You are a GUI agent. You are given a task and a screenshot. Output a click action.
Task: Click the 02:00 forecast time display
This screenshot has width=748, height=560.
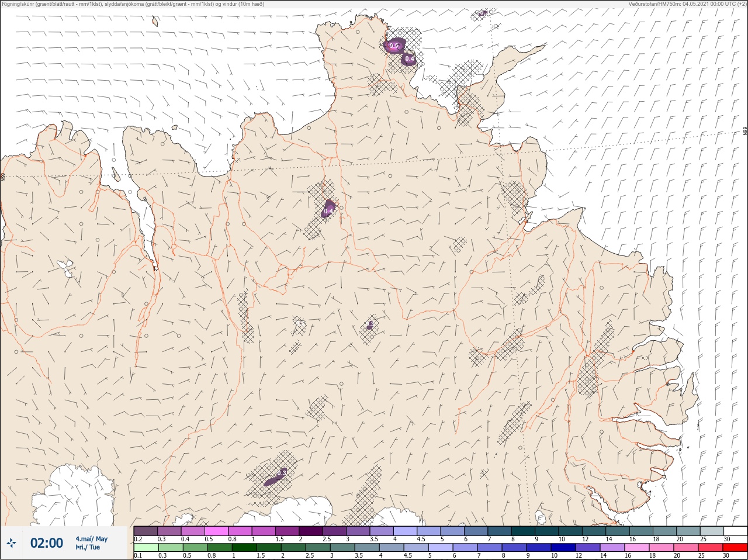(x=47, y=543)
